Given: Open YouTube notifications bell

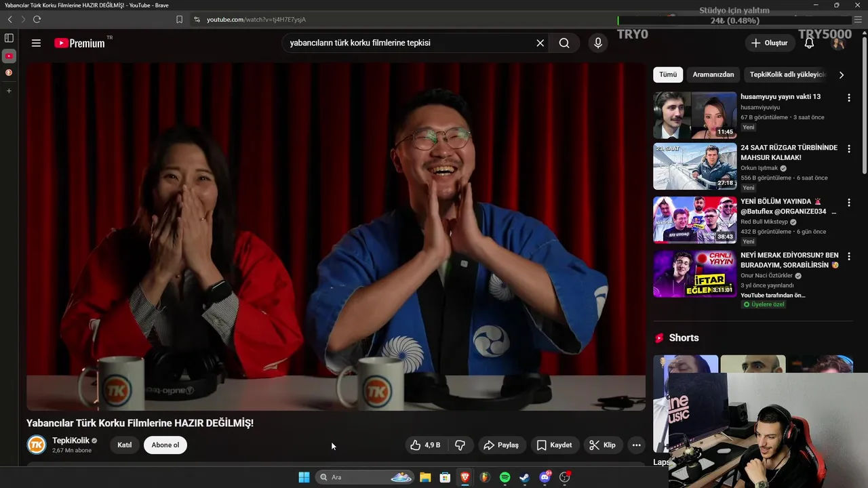Looking at the screenshot, I should pos(809,43).
